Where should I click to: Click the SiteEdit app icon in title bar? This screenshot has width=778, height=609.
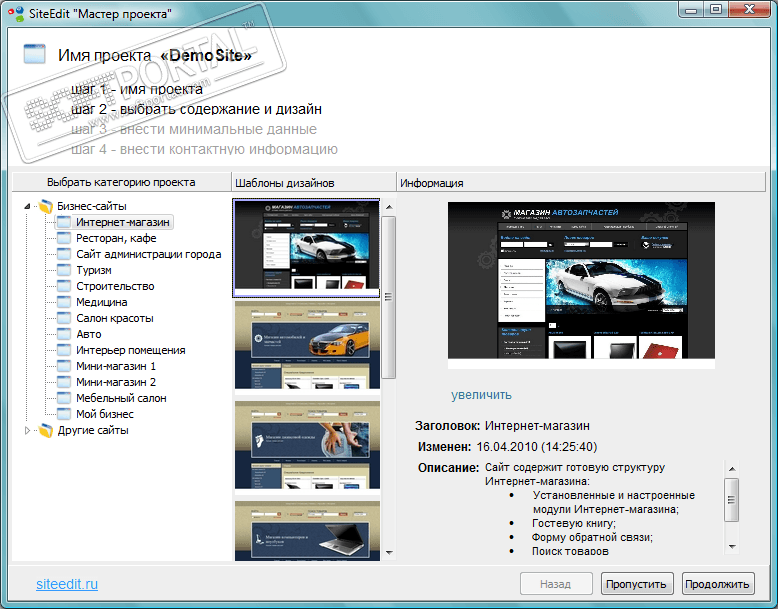[x=16, y=13]
